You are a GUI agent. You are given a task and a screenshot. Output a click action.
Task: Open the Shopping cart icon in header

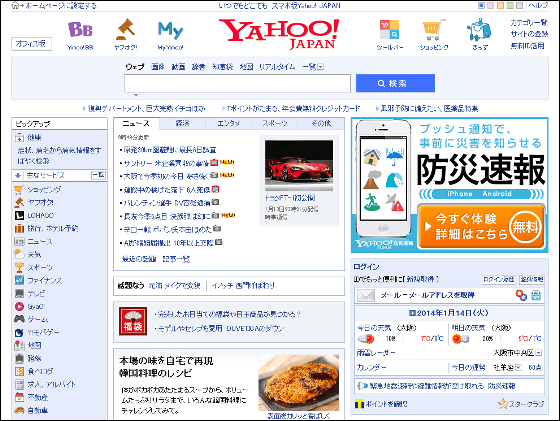tap(434, 30)
